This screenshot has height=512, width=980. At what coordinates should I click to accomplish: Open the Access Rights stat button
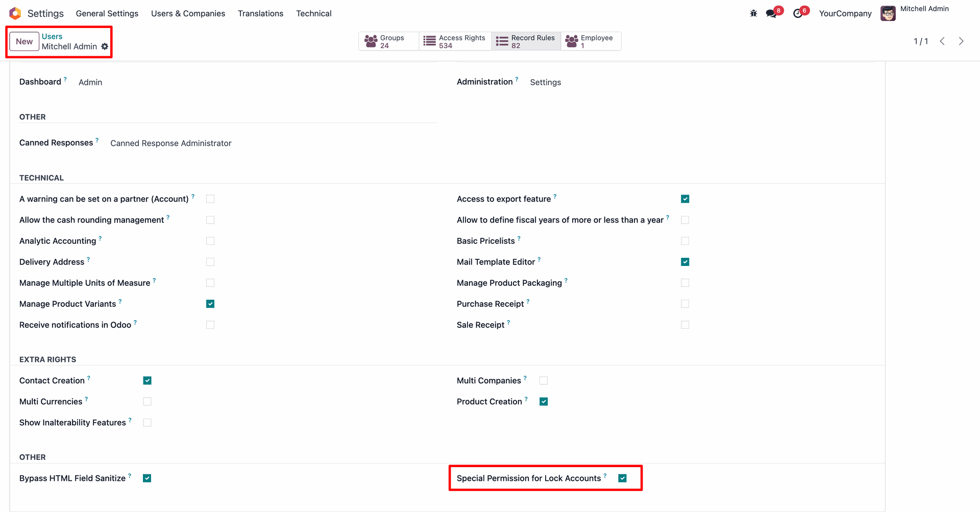(x=455, y=41)
